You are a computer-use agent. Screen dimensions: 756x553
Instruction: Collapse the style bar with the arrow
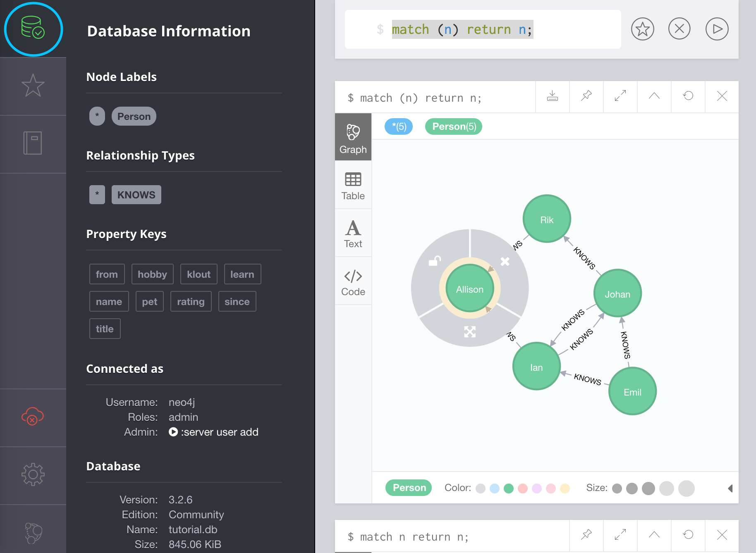(x=730, y=489)
